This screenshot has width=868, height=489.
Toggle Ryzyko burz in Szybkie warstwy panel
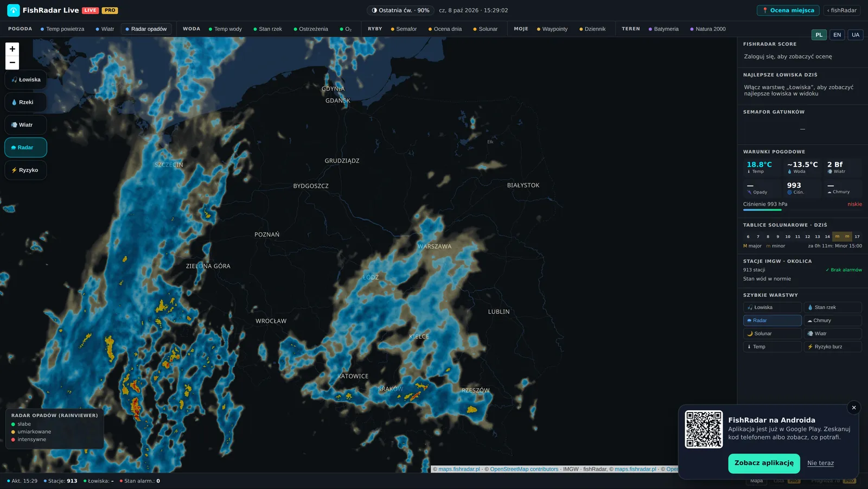[833, 347]
